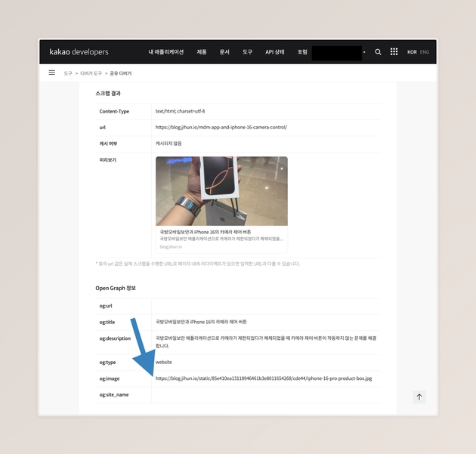Expand the account dropdown arrow
This screenshot has width=476, height=454.
click(x=365, y=53)
